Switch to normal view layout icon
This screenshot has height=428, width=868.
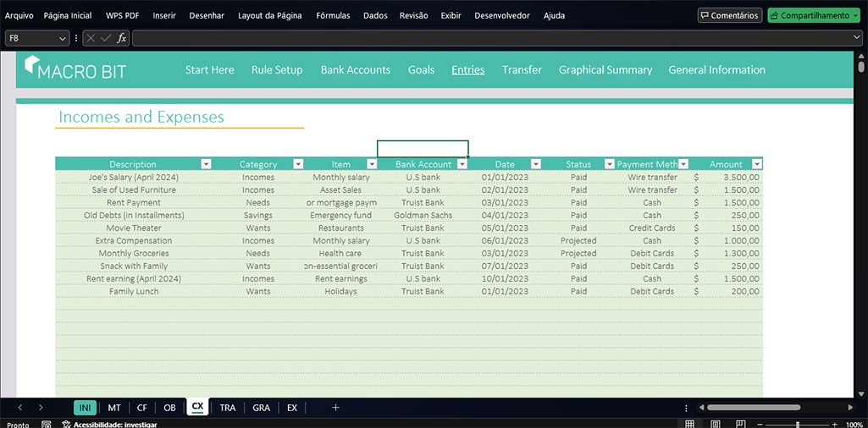pos(690,424)
